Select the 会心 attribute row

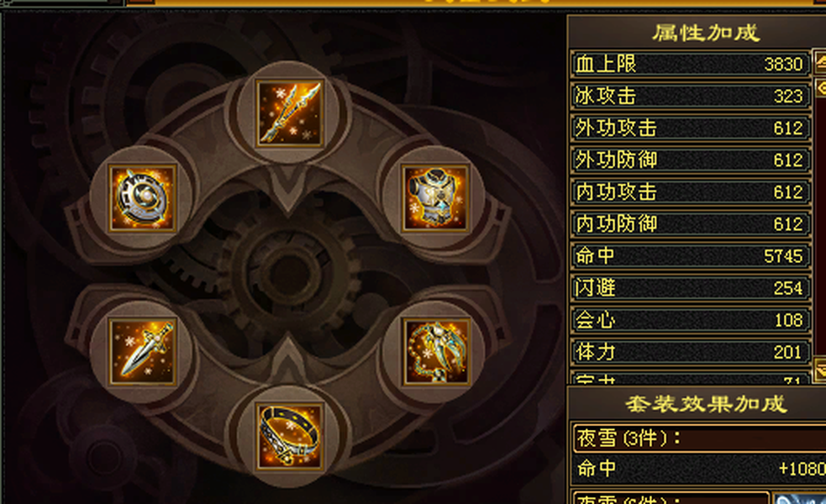[690, 320]
